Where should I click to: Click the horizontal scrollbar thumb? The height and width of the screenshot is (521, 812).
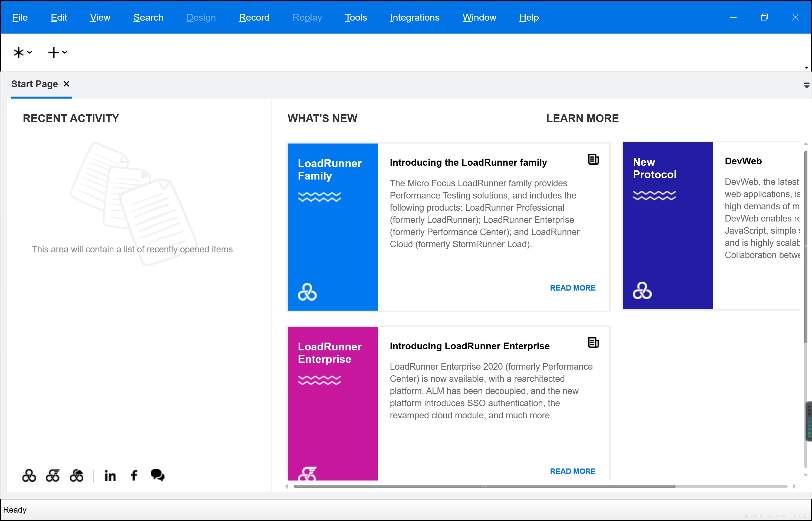[484, 486]
